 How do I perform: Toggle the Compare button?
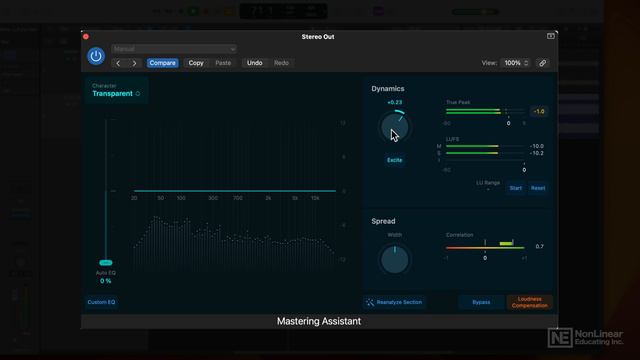pyautogui.click(x=162, y=63)
